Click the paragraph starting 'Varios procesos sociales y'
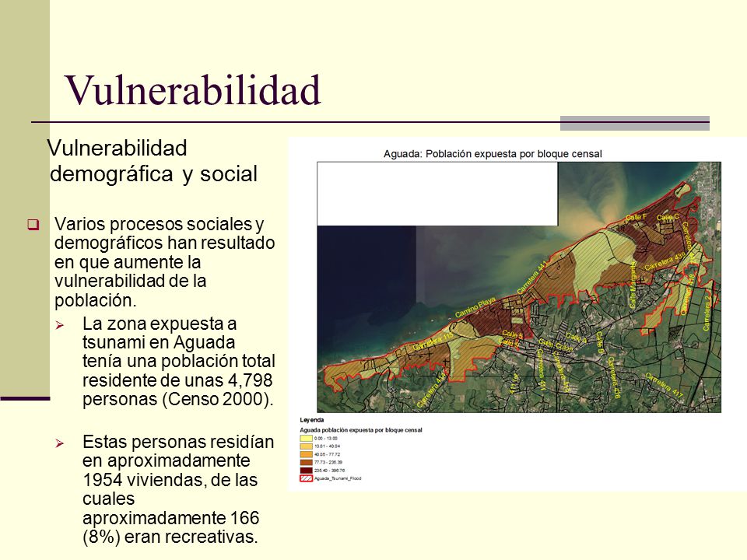 pos(165,262)
